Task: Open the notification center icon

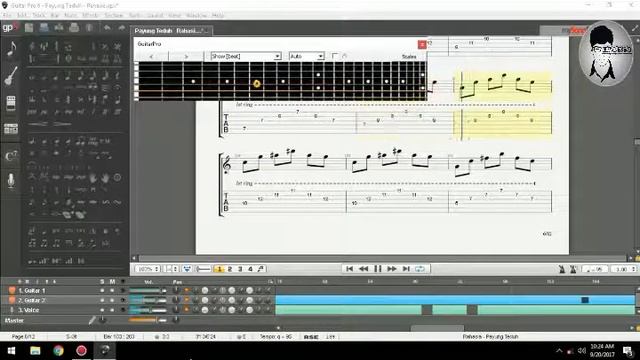Action: pos(628,351)
